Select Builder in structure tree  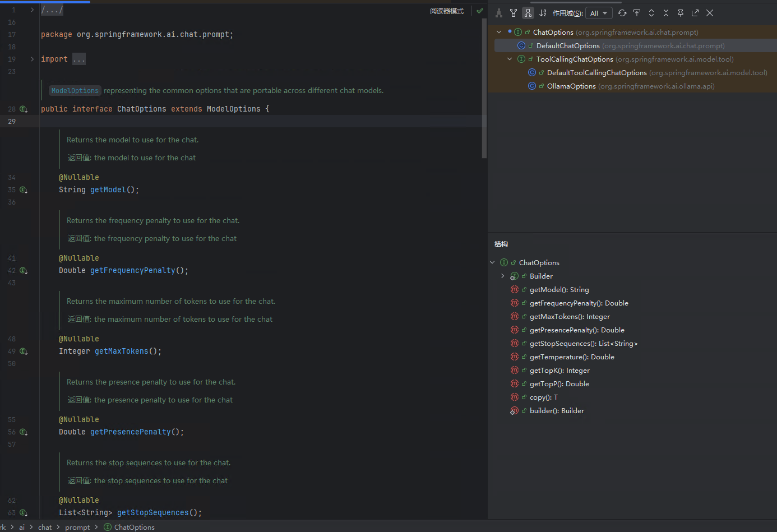click(x=541, y=276)
